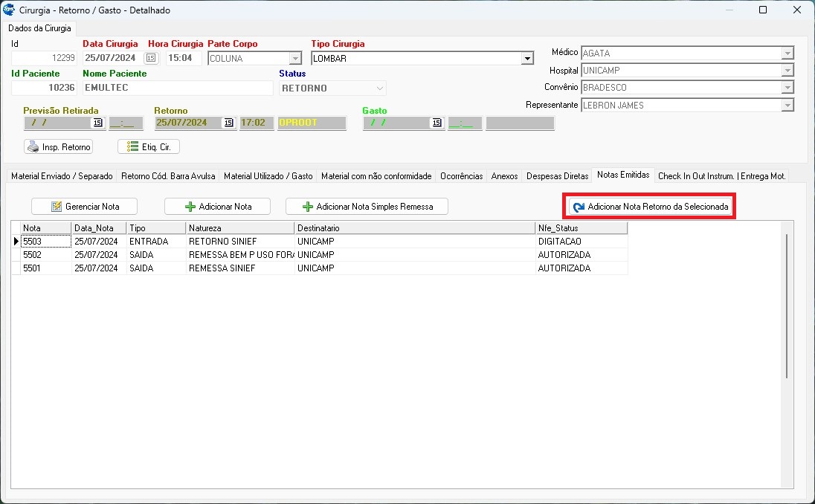Open calendar icon in Gasto date field
The height and width of the screenshot is (504, 815).
pos(437,123)
